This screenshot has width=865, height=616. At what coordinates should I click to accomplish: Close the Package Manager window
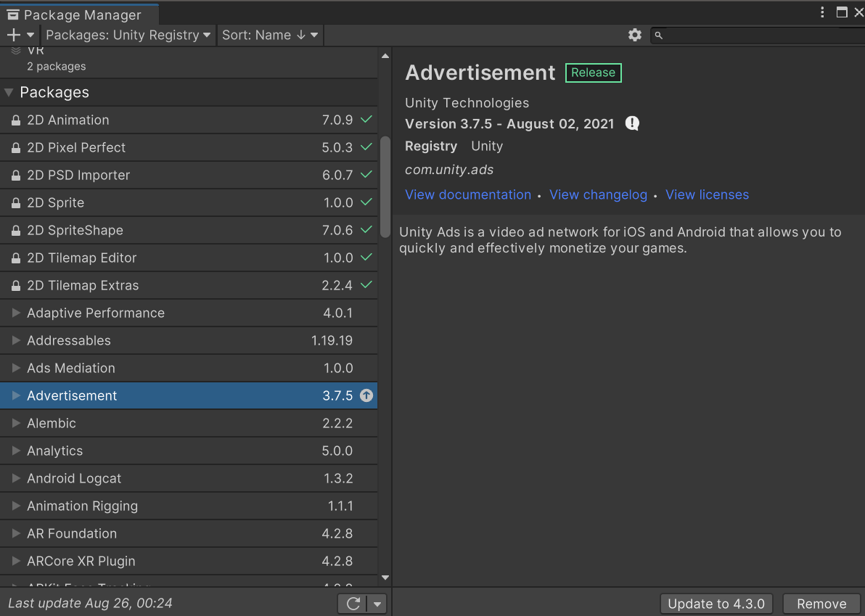click(859, 12)
